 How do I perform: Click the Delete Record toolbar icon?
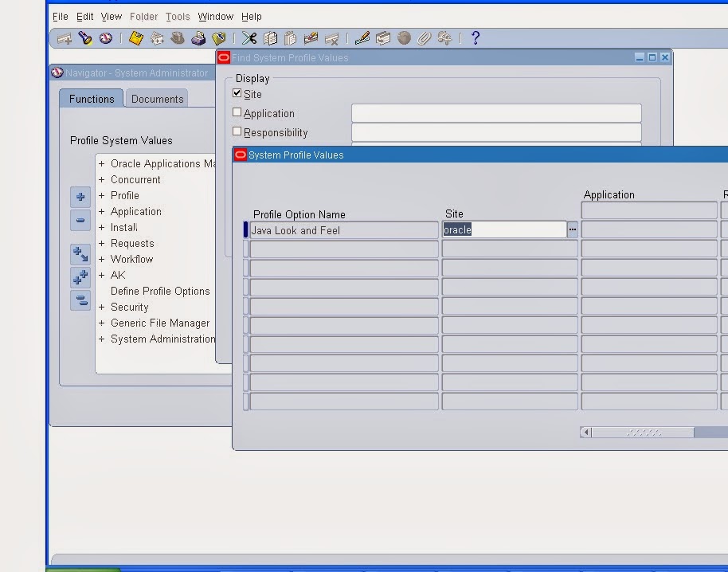point(331,38)
